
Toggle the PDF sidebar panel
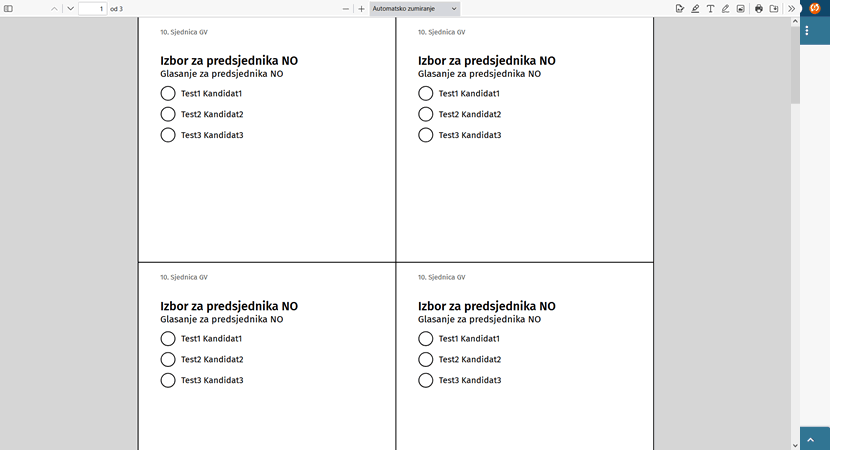pyautogui.click(x=9, y=8)
